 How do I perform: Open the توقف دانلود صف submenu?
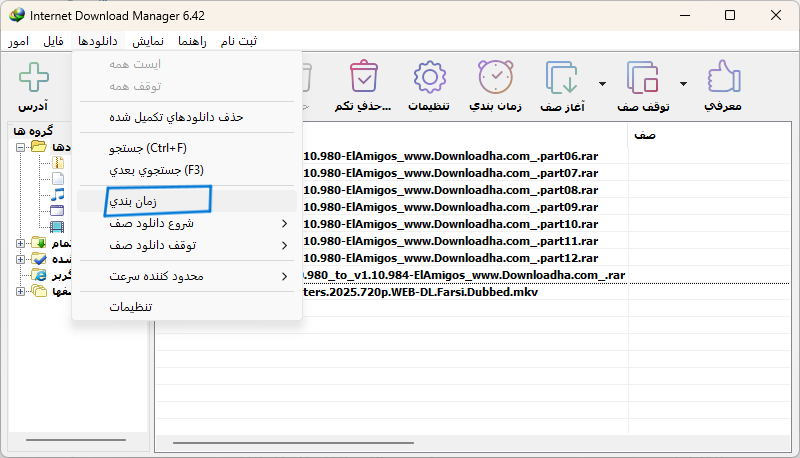click(x=187, y=245)
